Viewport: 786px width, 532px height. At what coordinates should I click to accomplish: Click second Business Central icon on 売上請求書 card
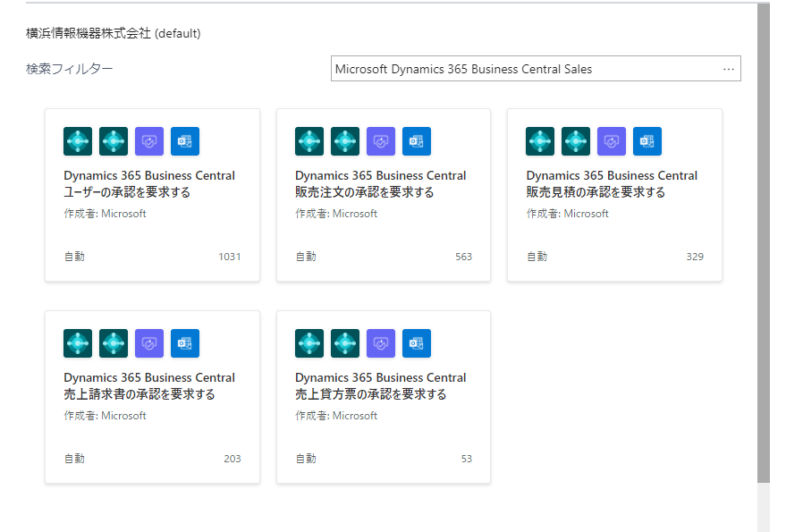click(x=114, y=343)
